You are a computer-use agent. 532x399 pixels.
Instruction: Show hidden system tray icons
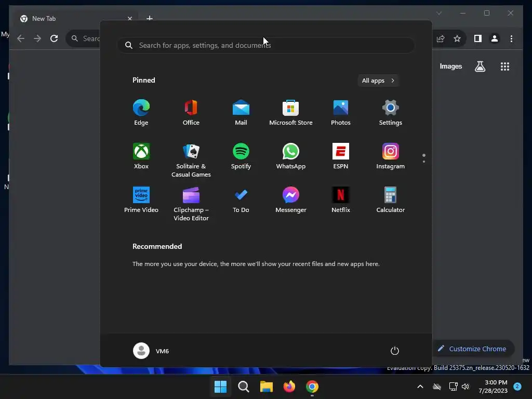[x=420, y=387]
